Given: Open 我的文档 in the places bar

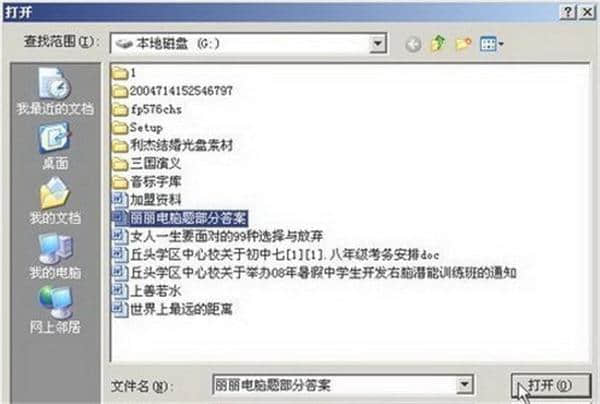Looking at the screenshot, I should (55, 201).
